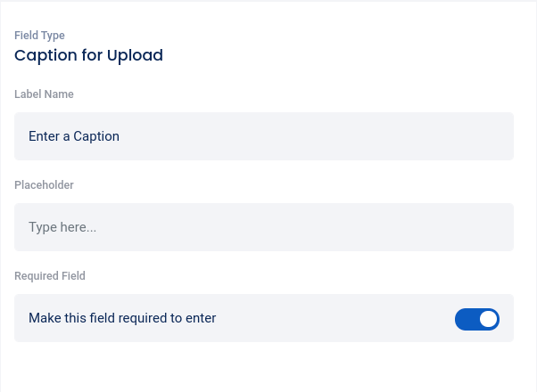The image size is (537, 392).
Task: Click the word "Upload" in the heading
Action: [x=135, y=55]
